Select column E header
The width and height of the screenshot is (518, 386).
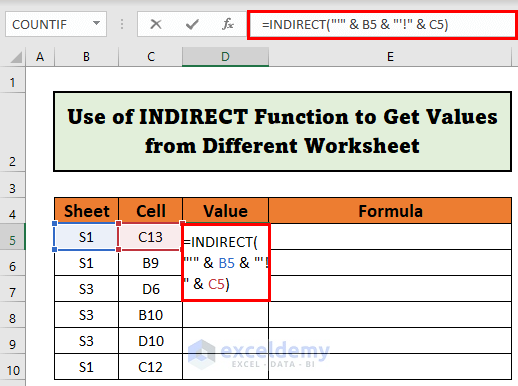390,57
